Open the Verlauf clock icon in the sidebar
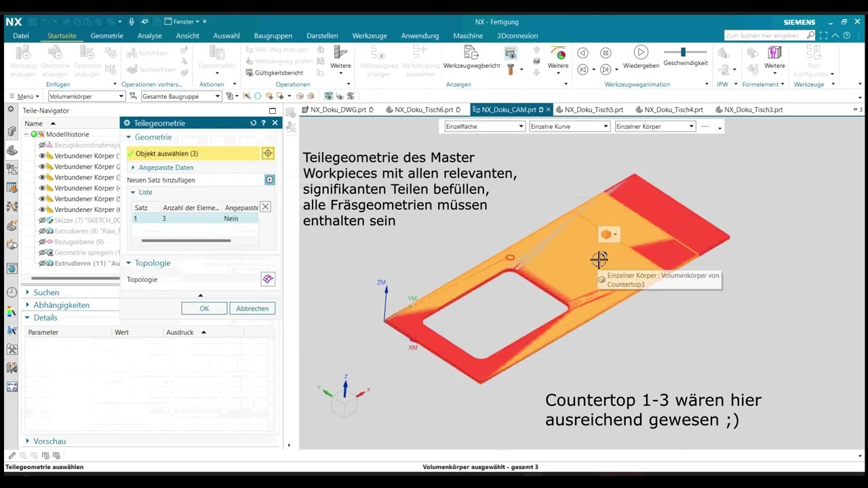The width and height of the screenshot is (868, 488). point(12,292)
